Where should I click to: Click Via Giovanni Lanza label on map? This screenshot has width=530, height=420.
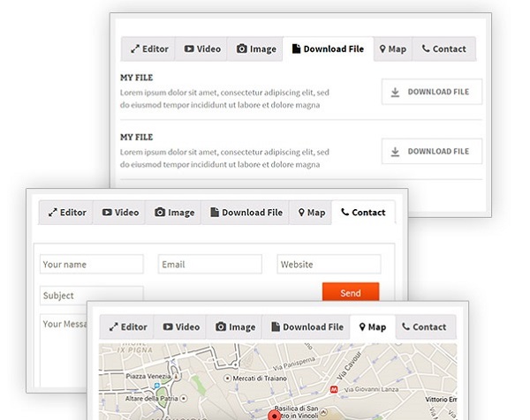point(371,390)
